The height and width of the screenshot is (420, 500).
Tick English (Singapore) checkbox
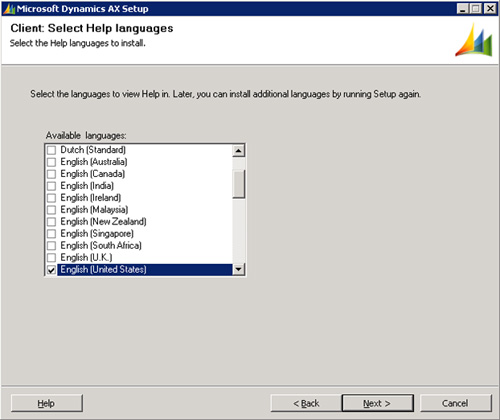pyautogui.click(x=51, y=234)
